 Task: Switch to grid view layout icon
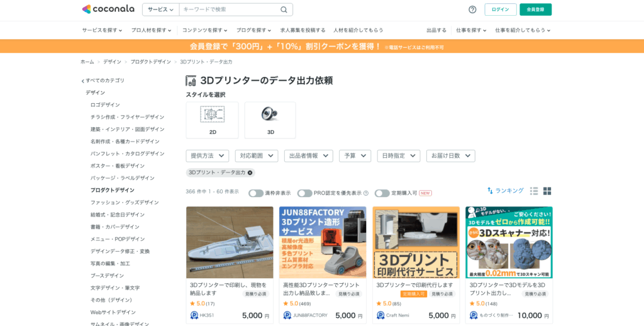547,191
